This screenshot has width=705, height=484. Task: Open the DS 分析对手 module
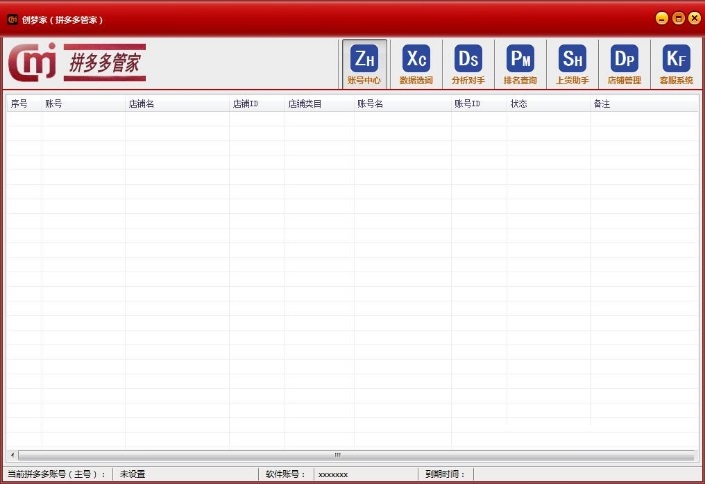pyautogui.click(x=468, y=64)
